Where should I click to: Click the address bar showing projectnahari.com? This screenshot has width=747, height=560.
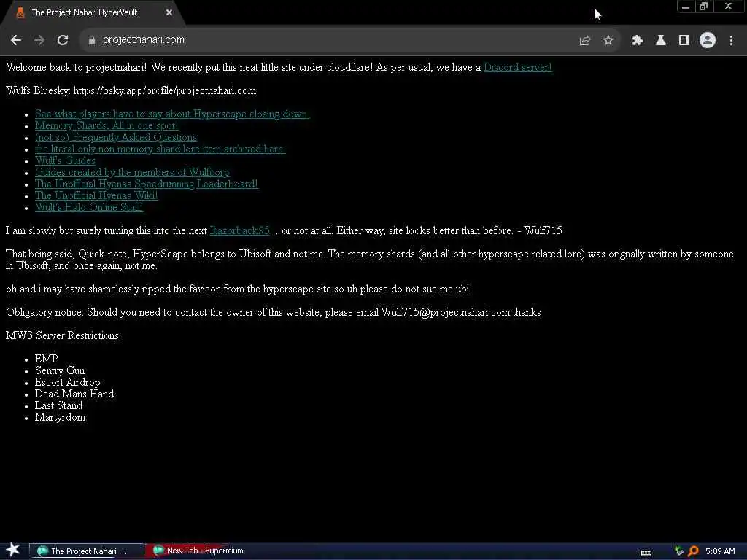click(329, 40)
